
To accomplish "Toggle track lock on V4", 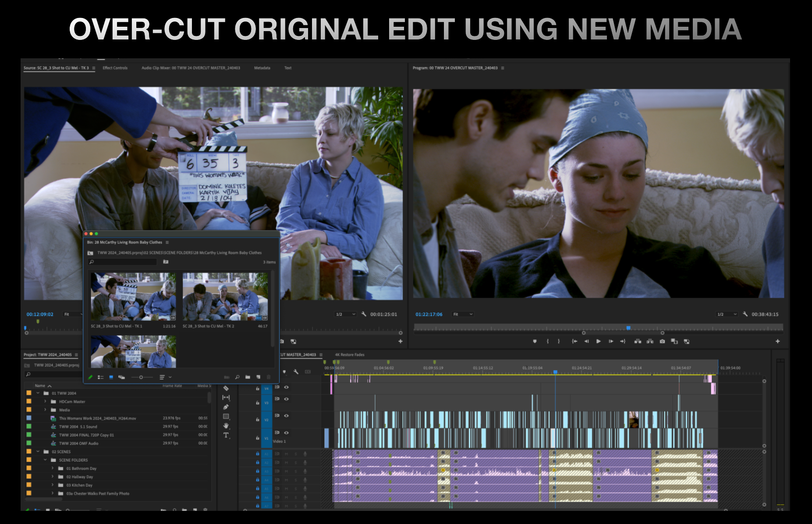I will [257, 389].
